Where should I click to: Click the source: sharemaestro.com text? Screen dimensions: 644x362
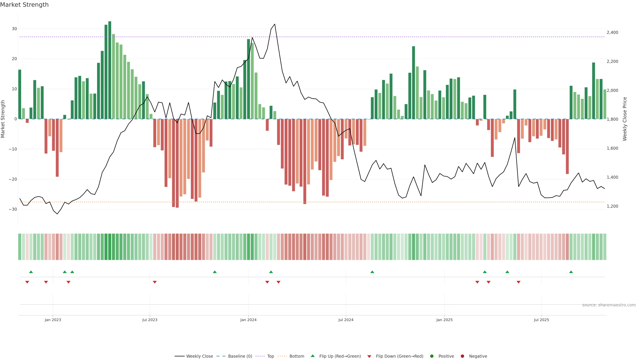(x=609, y=305)
